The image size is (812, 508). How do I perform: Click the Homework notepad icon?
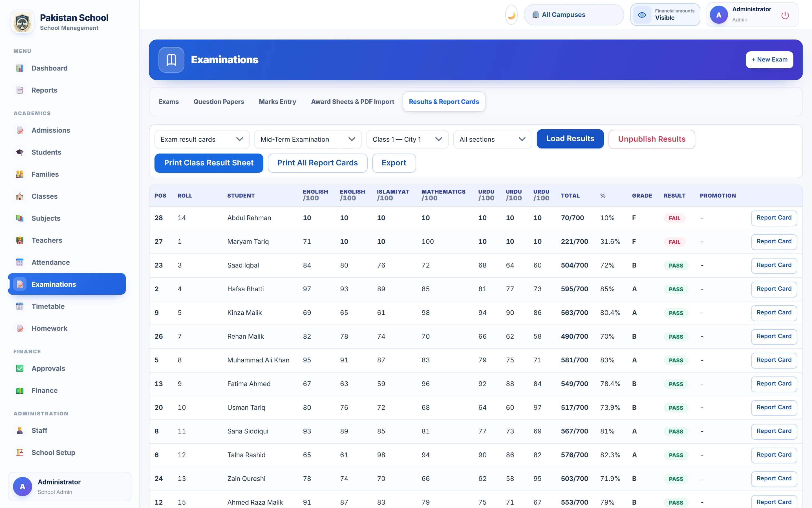[20, 328]
